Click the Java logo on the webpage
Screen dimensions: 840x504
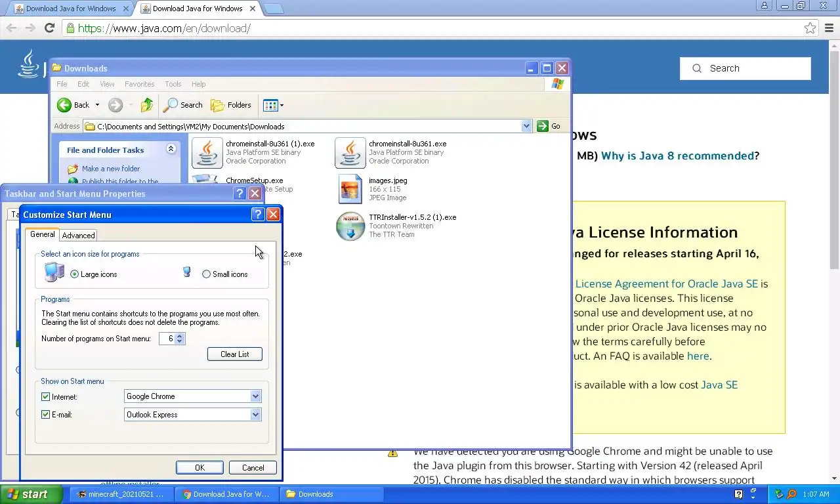pyautogui.click(x=28, y=64)
